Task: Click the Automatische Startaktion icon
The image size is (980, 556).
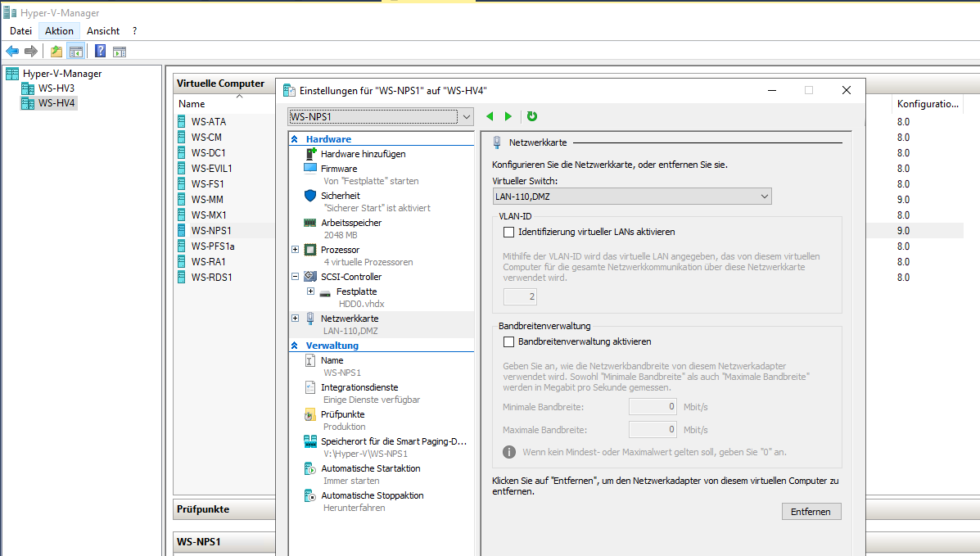Action: click(310, 468)
